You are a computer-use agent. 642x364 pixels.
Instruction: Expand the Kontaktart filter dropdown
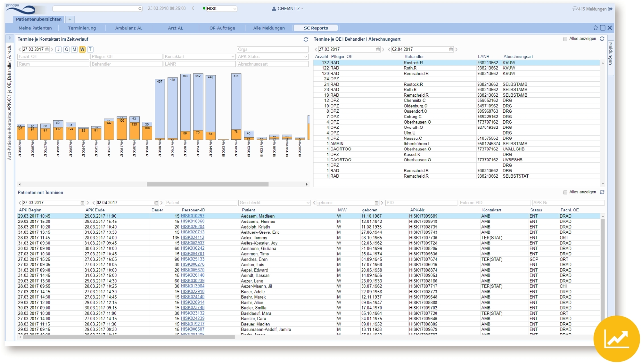[x=233, y=57]
